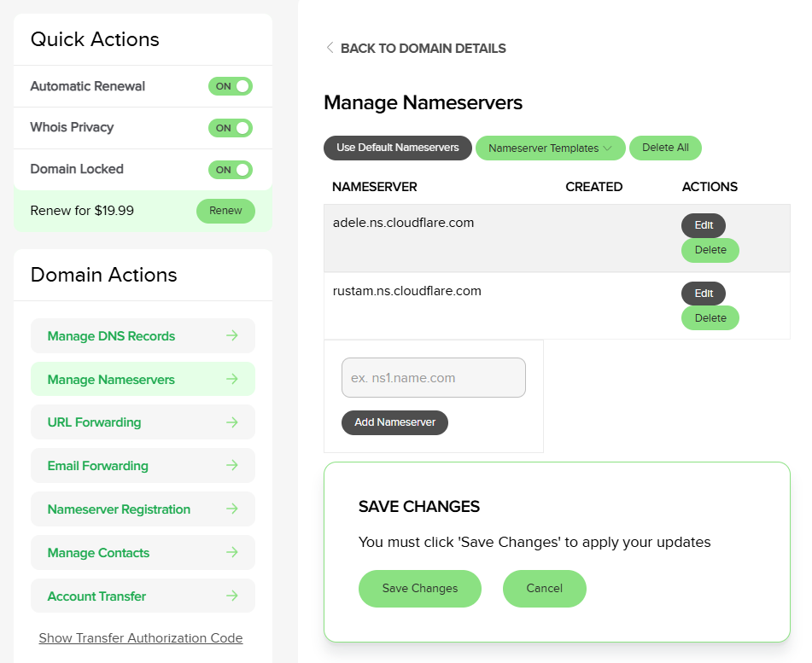Focus the nameserver input field
The image size is (812, 663).
[433, 378]
